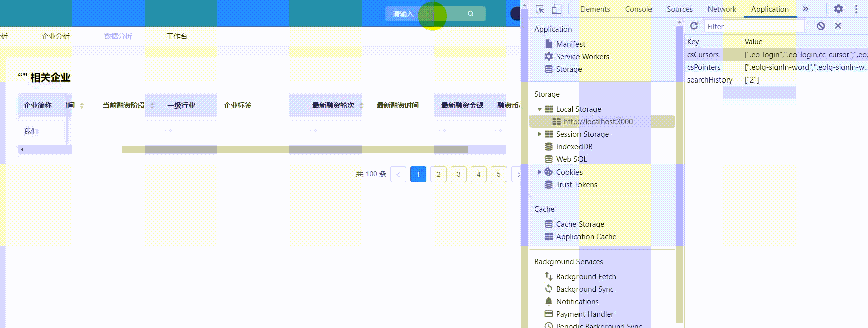Select Session Storage in the tree

pyautogui.click(x=583, y=134)
